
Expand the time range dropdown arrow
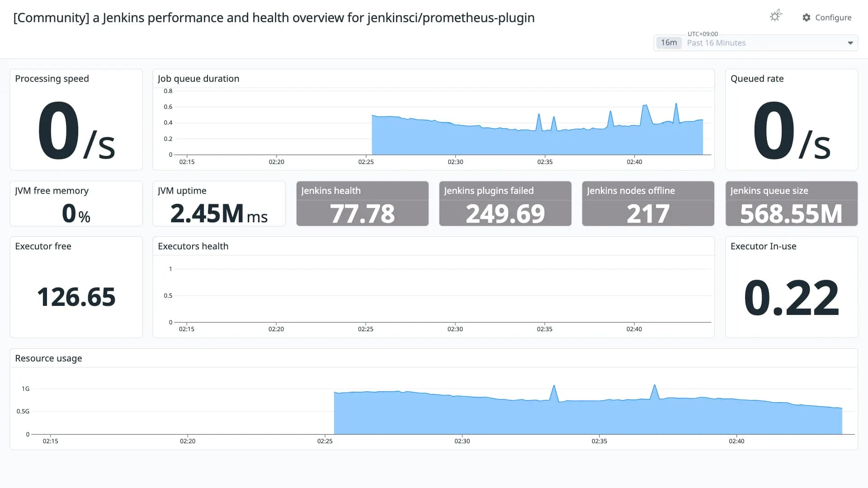click(850, 43)
